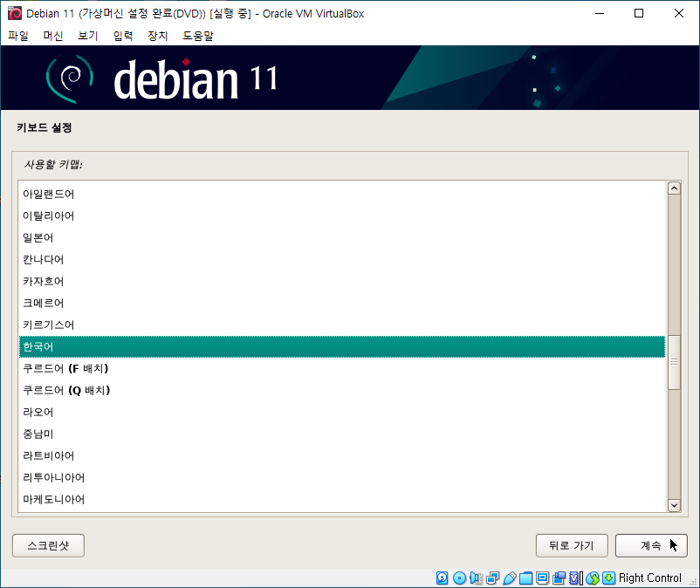This screenshot has height=588, width=700.
Task: Click the USB devices status icon
Action: (510, 578)
